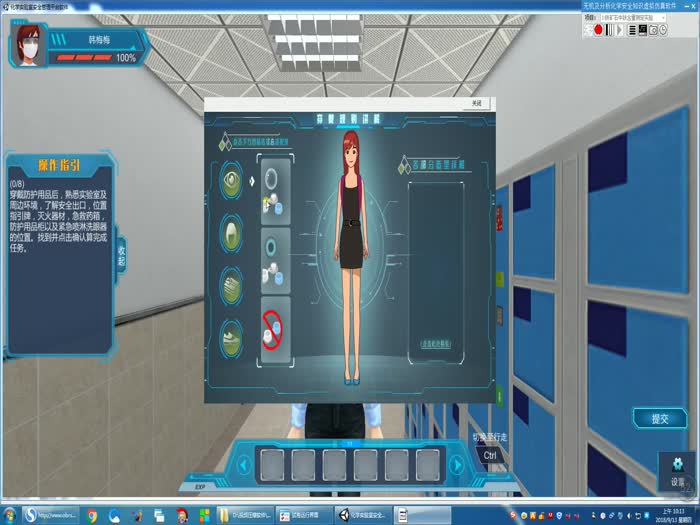Collapse the 操作指引 panel with 收起 tab
Image resolution: width=700 pixels, height=525 pixels.
(x=122, y=255)
